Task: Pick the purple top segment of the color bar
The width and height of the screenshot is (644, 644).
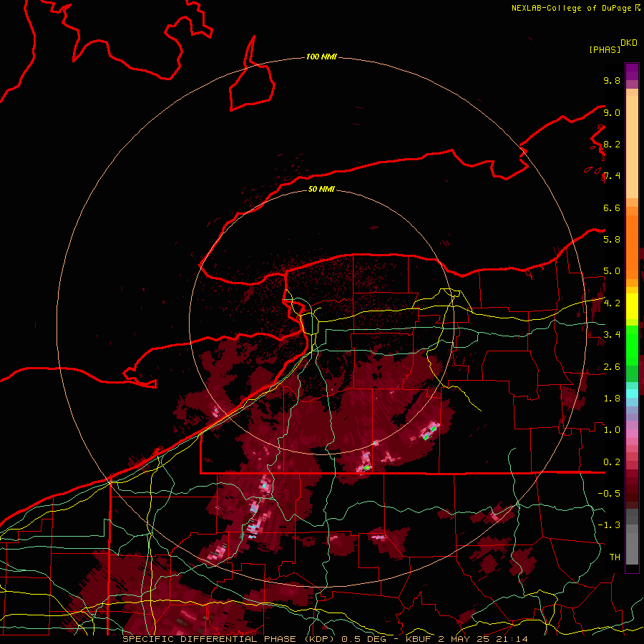Action: 632,72
